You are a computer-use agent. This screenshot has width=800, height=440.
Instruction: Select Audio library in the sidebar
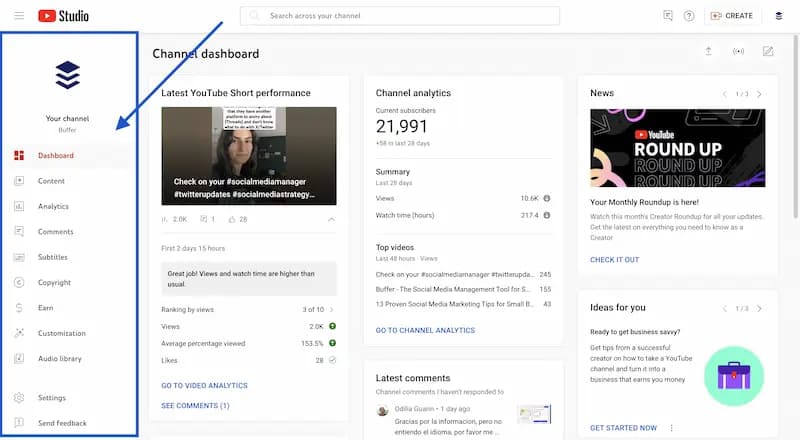point(59,359)
